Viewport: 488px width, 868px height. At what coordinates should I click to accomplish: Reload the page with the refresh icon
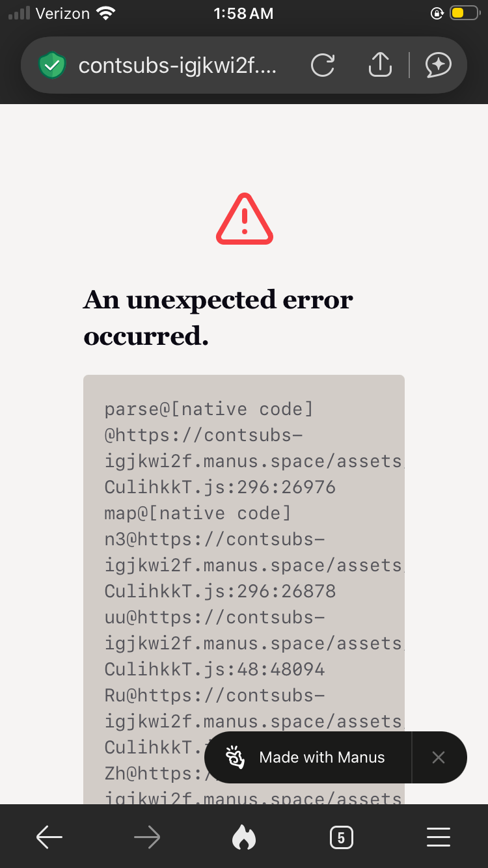pos(323,65)
